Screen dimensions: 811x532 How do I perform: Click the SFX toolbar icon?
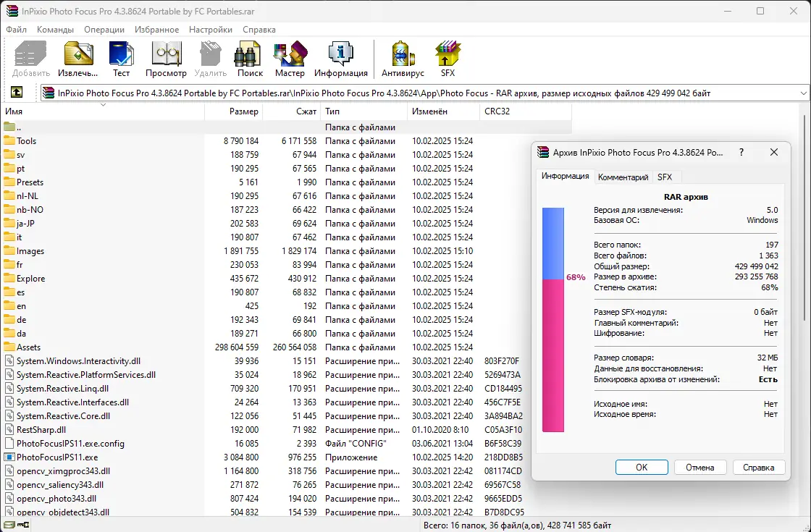pyautogui.click(x=448, y=54)
